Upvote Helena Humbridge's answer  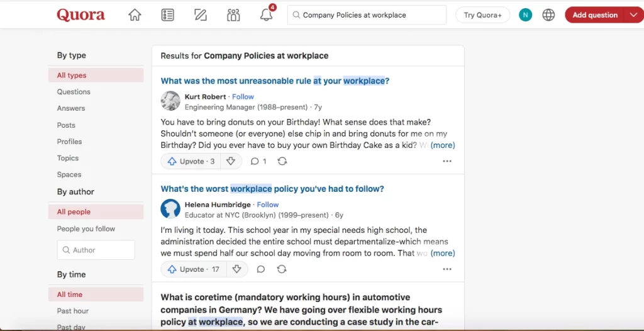194,269
